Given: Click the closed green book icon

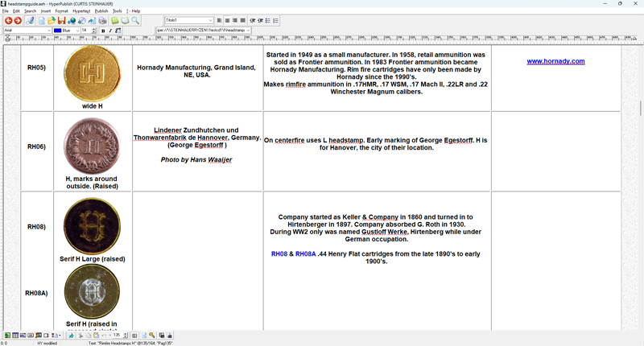Looking at the screenshot, I should (x=114, y=21).
